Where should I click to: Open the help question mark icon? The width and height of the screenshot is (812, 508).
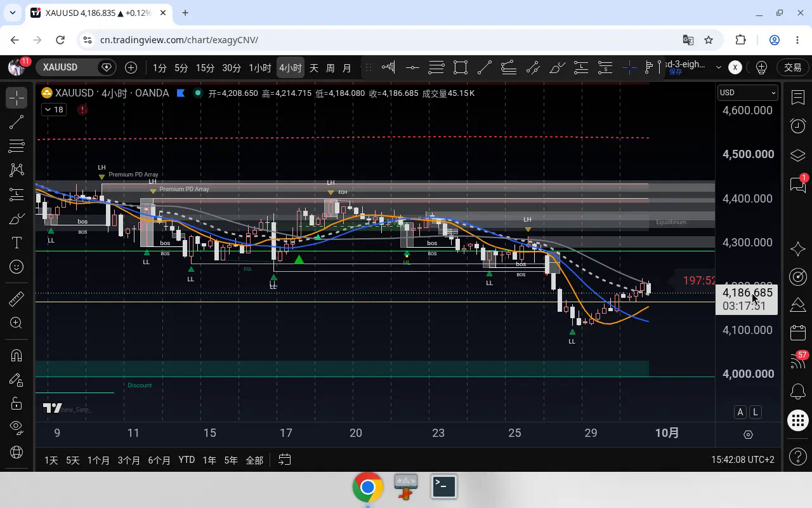(x=798, y=456)
